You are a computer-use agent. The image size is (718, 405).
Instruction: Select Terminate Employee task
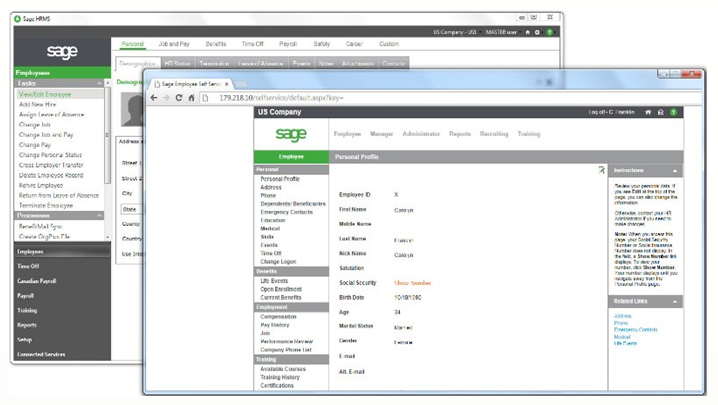click(46, 205)
